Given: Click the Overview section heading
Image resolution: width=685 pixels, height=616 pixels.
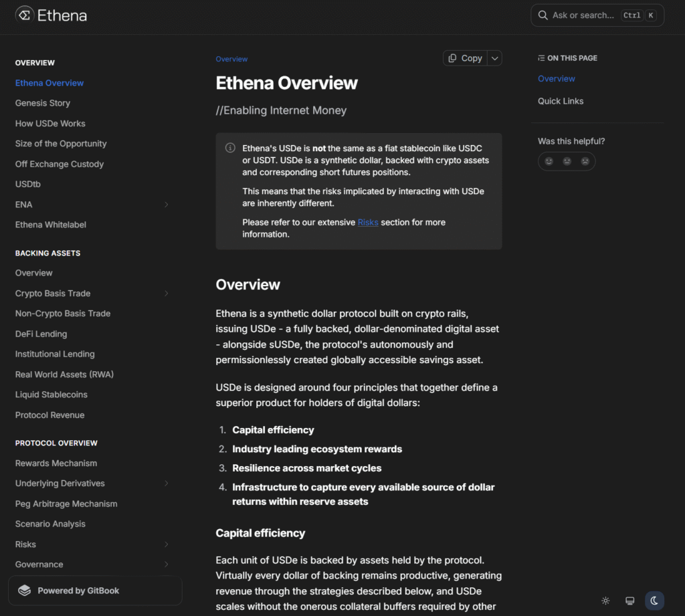Looking at the screenshot, I should [x=248, y=284].
